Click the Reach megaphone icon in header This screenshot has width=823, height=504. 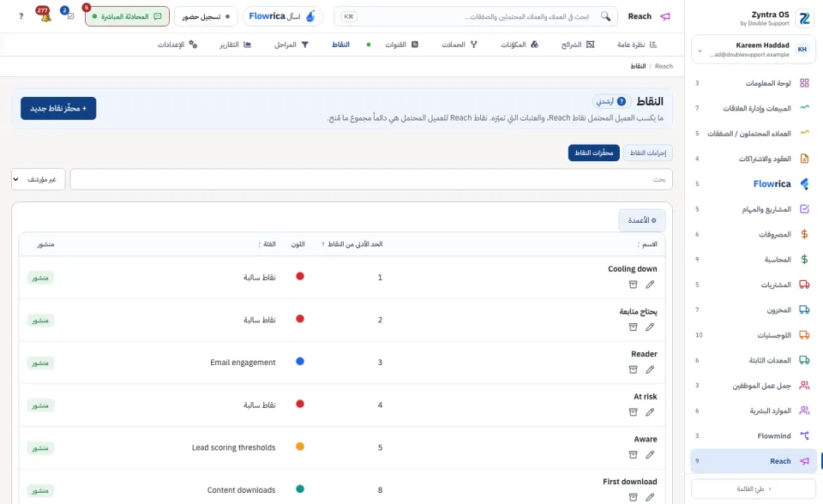point(665,16)
